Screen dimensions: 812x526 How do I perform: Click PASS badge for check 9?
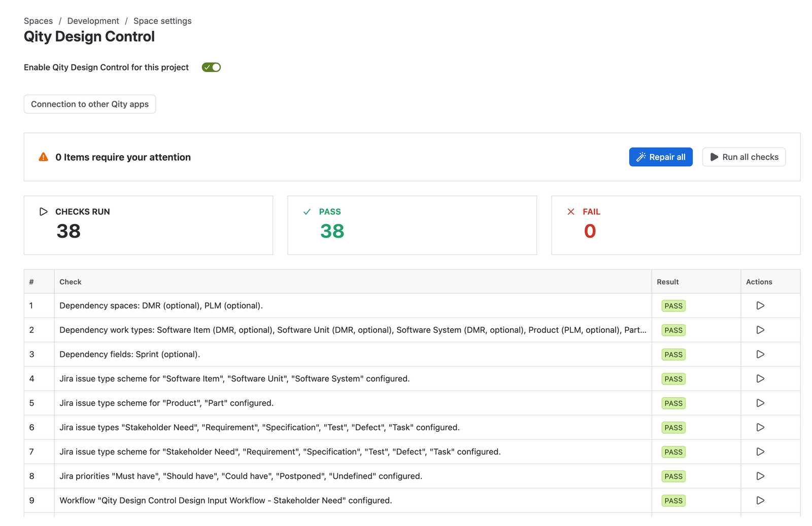click(673, 501)
